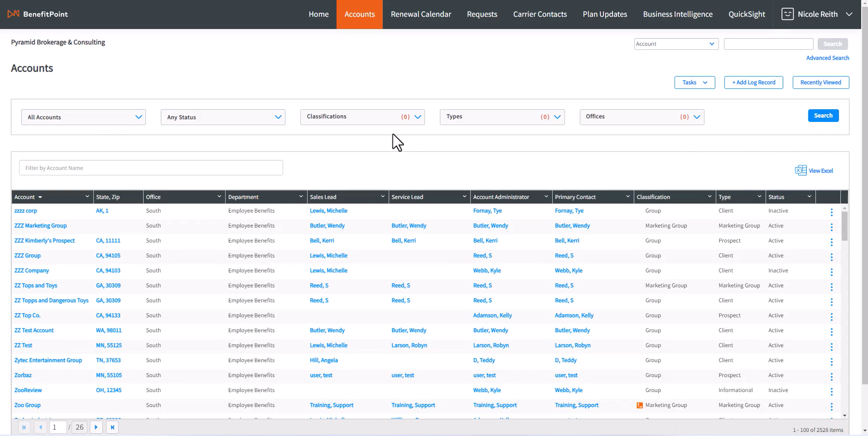Open the Advanced Search link
Image resolution: width=868 pixels, height=436 pixels.
[x=827, y=58]
